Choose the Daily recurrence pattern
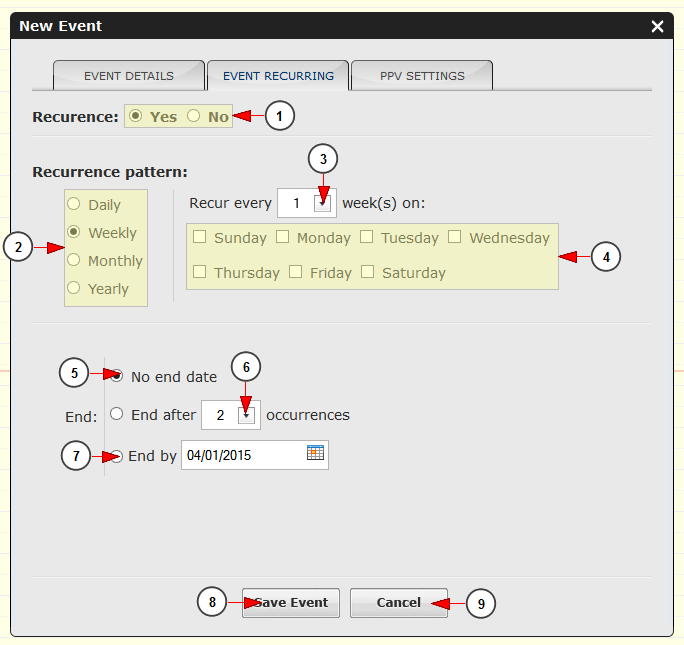 click(74, 204)
